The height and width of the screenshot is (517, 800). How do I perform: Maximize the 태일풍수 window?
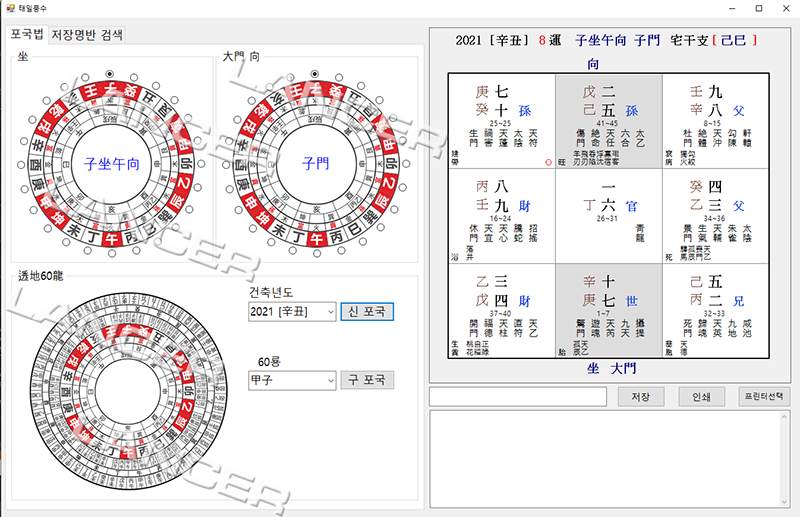[x=759, y=8]
